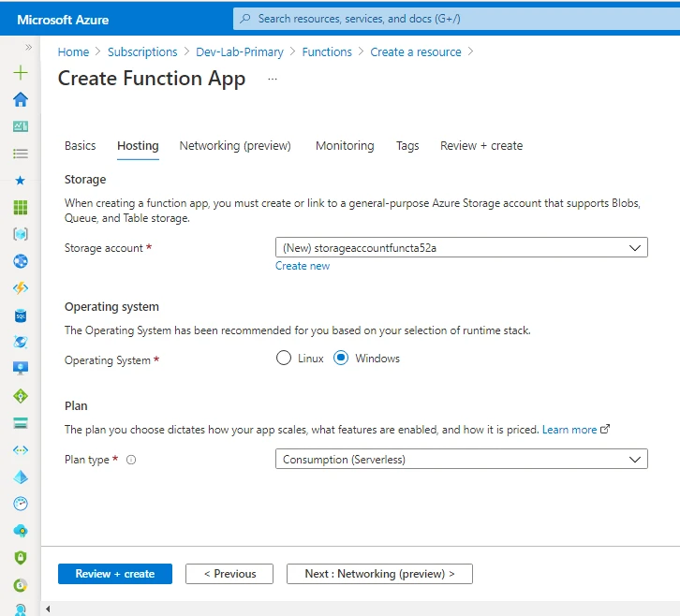Switch to the Basics tab
The height and width of the screenshot is (616, 680).
click(81, 146)
